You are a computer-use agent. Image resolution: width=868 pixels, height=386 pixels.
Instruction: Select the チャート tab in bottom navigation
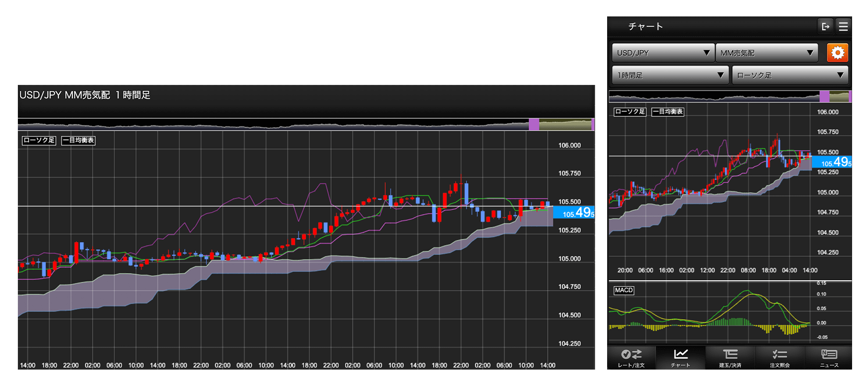[x=681, y=358]
